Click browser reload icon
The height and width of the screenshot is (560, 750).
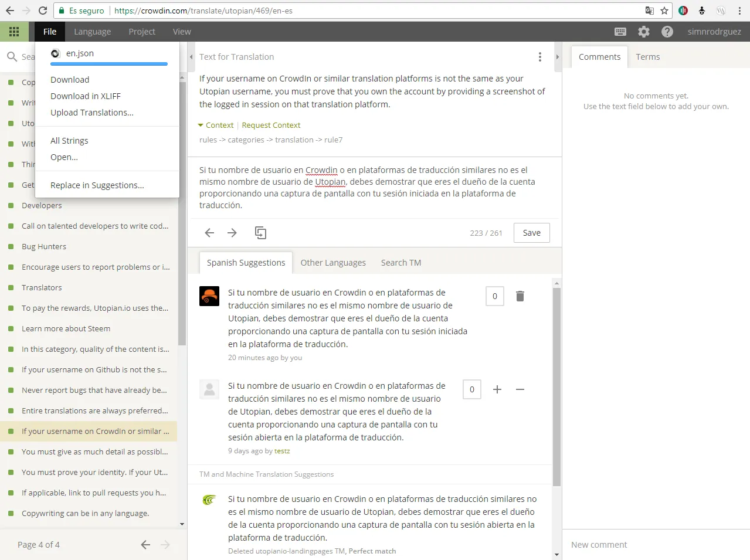(x=43, y=11)
